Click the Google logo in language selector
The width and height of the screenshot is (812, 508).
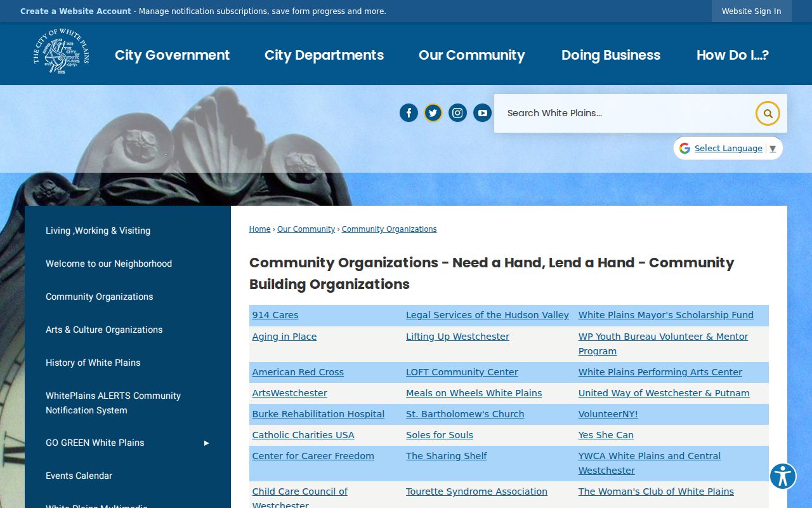[684, 148]
